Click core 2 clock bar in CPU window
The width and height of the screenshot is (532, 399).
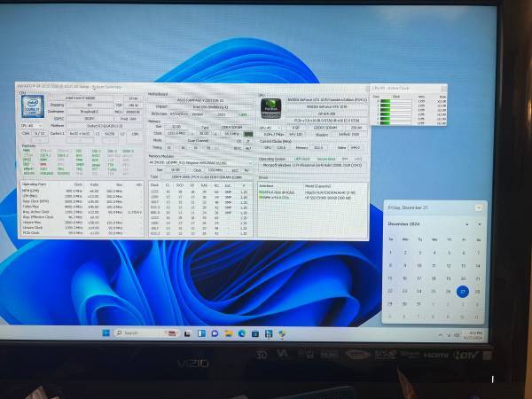[396, 110]
